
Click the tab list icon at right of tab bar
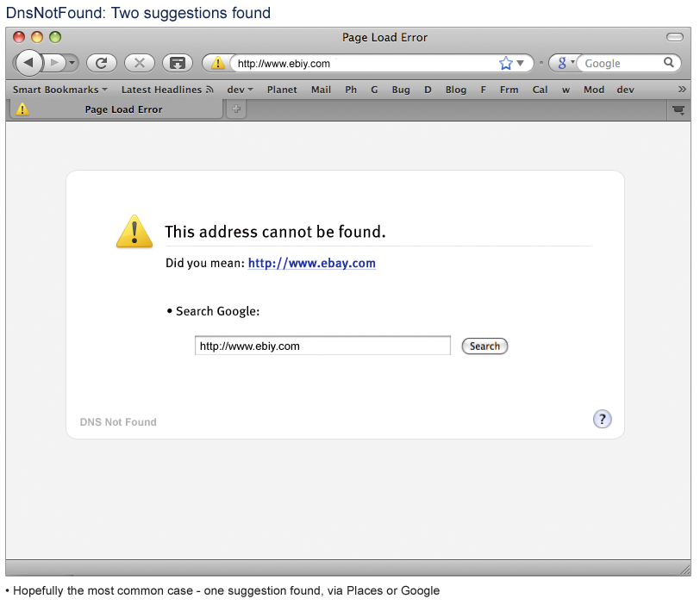[x=678, y=109]
